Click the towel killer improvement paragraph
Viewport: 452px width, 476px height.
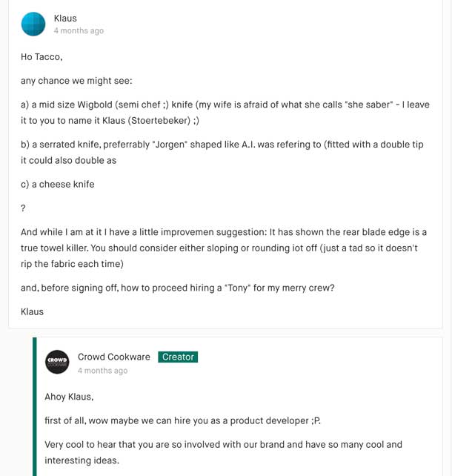click(224, 248)
